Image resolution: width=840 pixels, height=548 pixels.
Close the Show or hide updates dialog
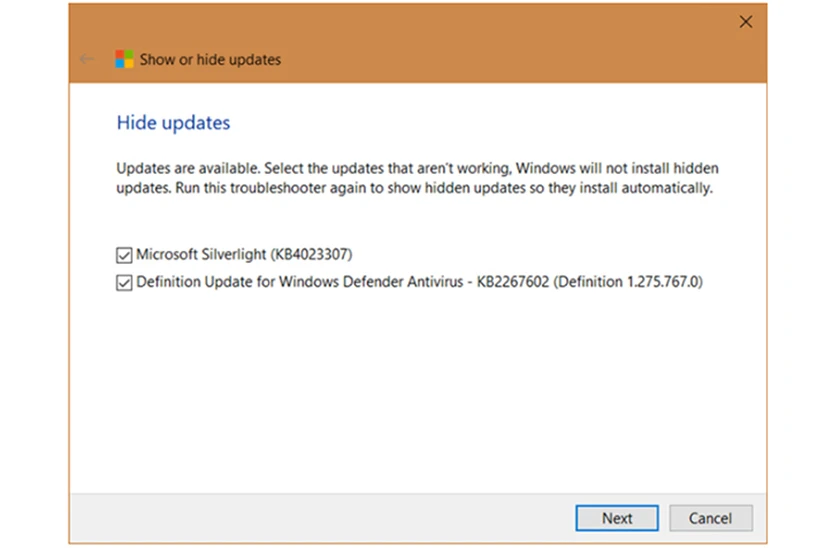tap(746, 22)
